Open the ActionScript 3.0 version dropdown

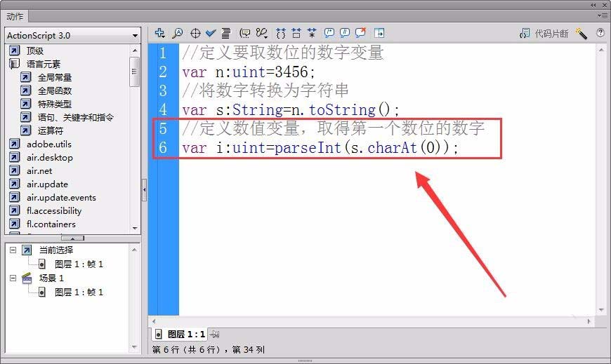72,36
